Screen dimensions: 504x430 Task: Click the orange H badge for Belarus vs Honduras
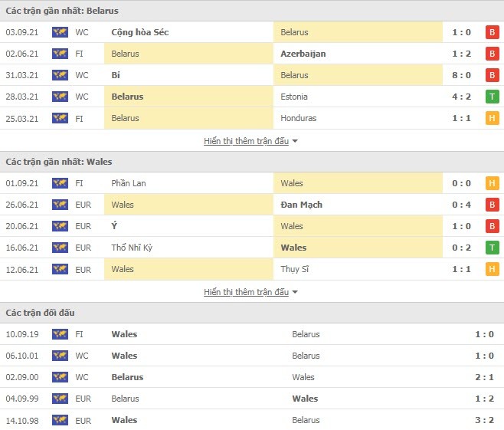pos(492,118)
